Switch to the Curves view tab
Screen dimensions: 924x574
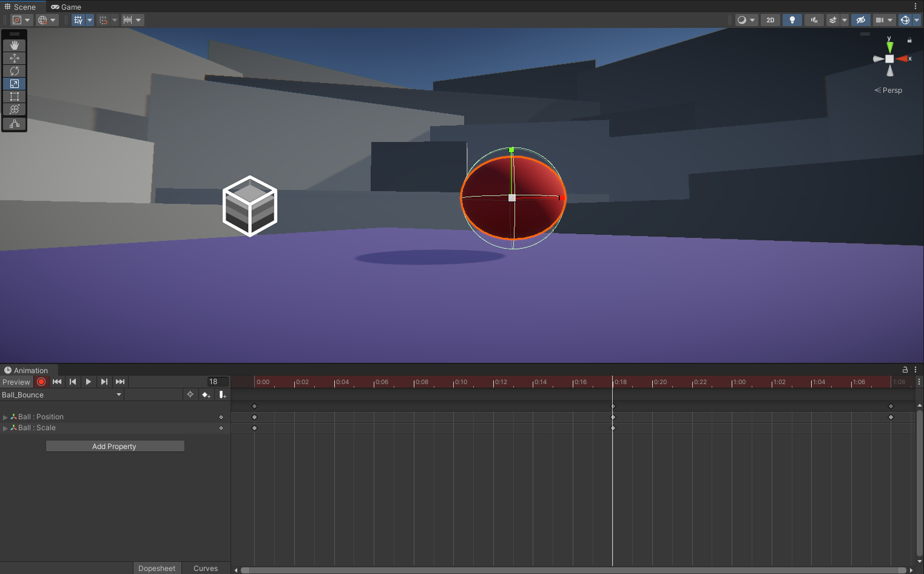tap(206, 569)
